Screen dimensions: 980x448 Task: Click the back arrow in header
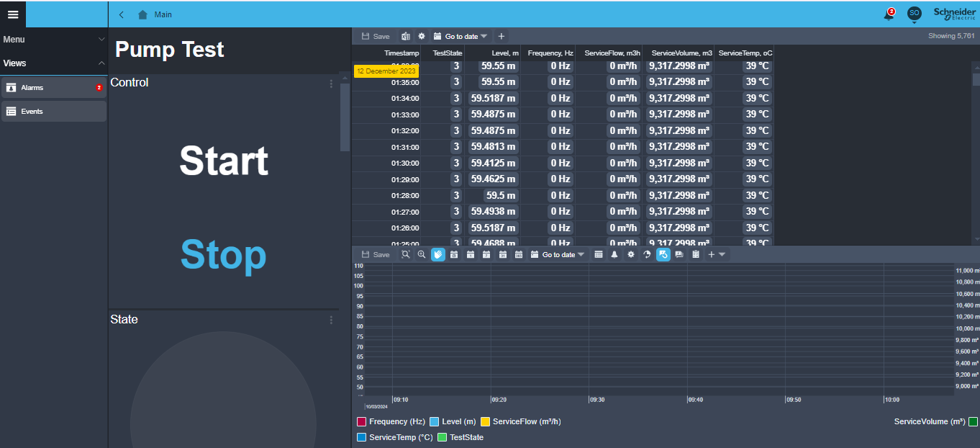[122, 14]
